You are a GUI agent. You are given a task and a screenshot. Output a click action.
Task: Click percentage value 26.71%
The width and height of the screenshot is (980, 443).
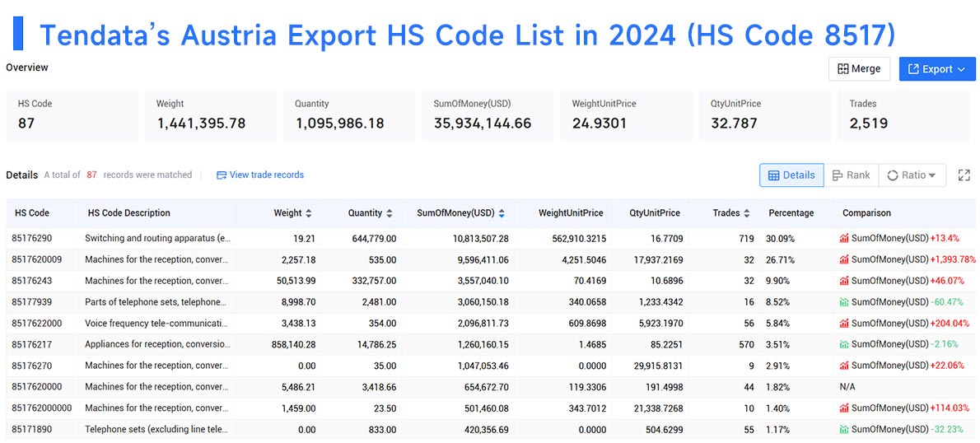778,260
